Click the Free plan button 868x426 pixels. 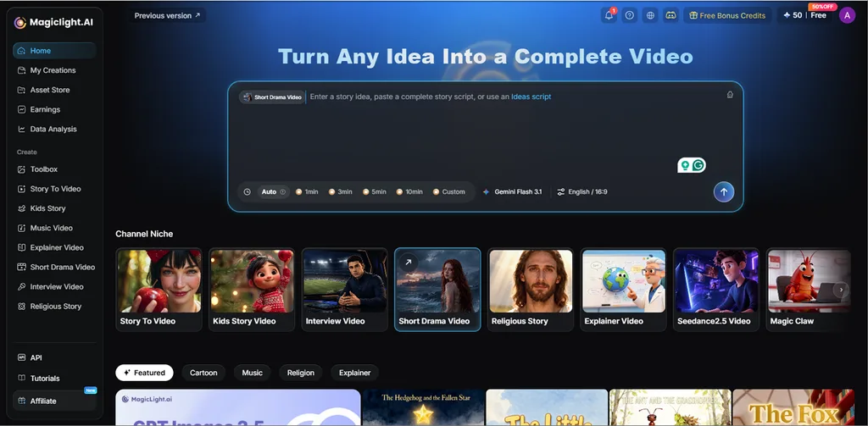pos(818,15)
